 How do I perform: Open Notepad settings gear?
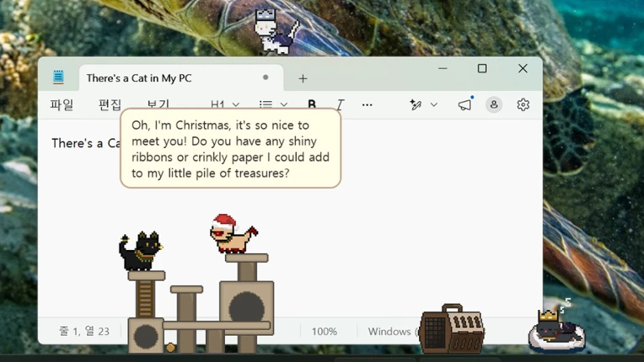pyautogui.click(x=523, y=104)
